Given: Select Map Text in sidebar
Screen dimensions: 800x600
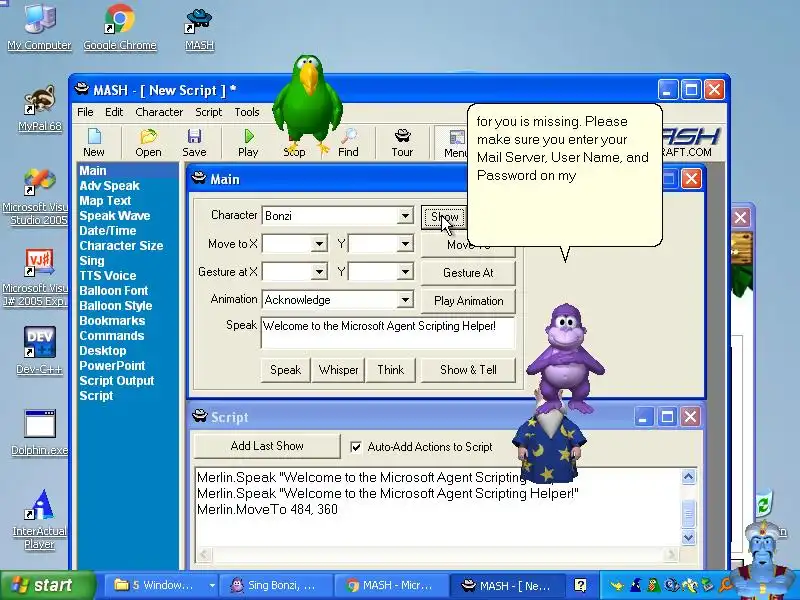Looking at the screenshot, I should coord(105,201).
